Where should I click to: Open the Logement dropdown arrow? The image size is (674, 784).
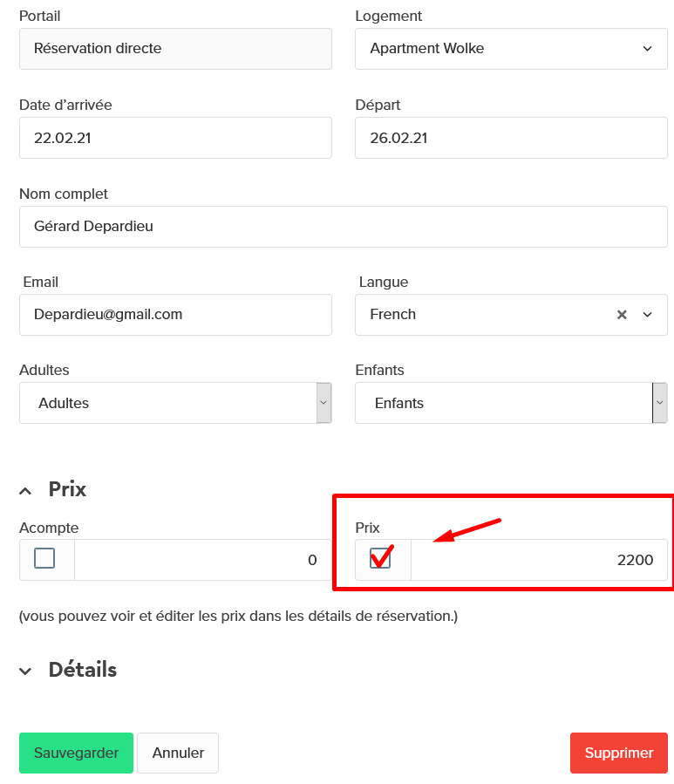pos(648,49)
